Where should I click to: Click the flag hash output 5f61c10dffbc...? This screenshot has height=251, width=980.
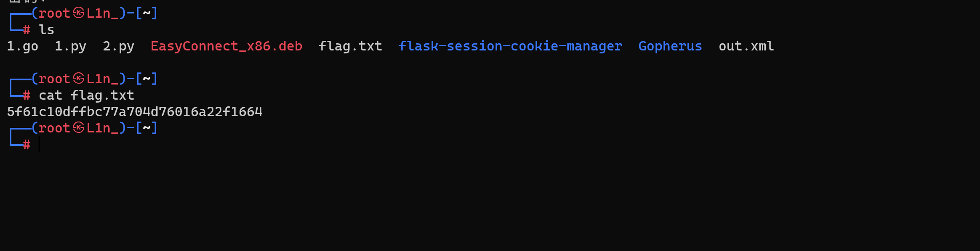135,112
